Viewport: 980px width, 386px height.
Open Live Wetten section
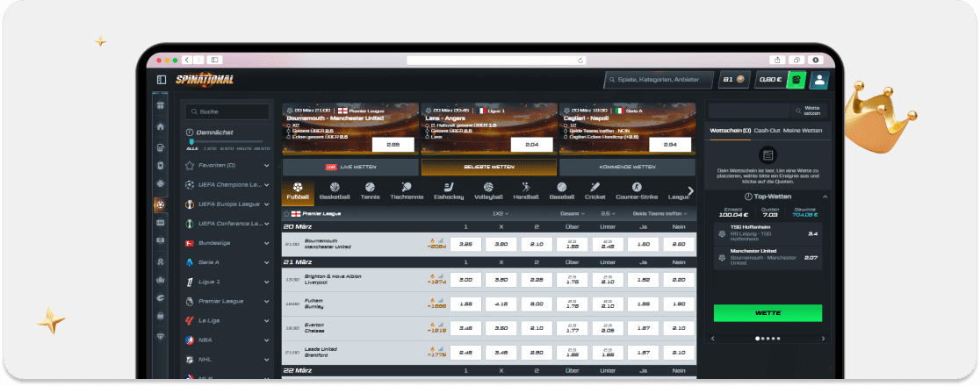pos(350,168)
